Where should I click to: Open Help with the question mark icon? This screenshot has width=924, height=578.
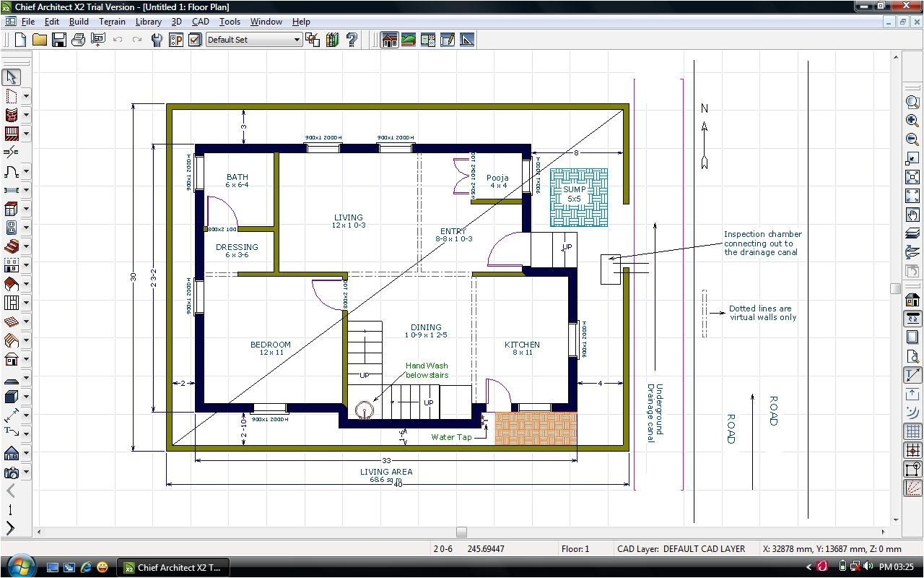351,39
